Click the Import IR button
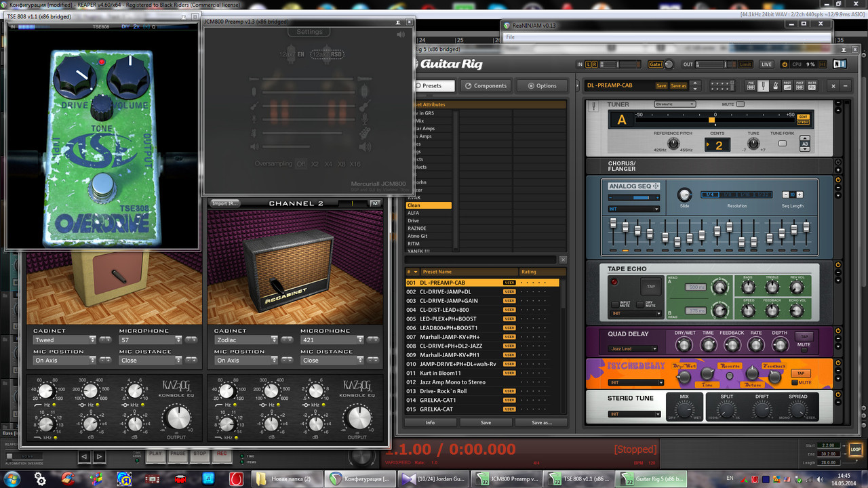The width and height of the screenshot is (868, 488). (224, 203)
